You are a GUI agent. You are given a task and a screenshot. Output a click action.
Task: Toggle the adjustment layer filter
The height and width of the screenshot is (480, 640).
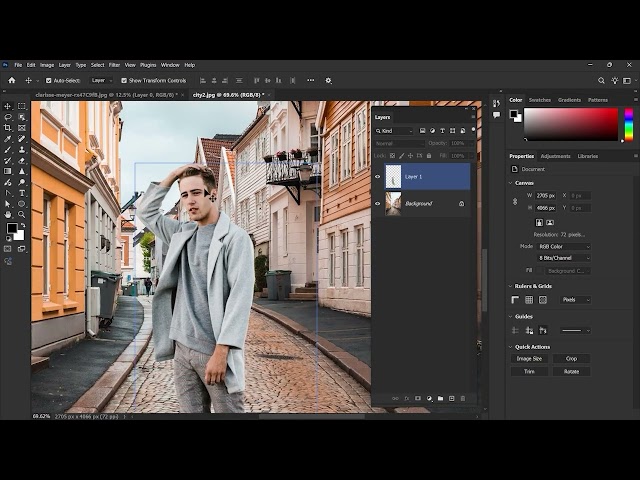click(x=432, y=131)
